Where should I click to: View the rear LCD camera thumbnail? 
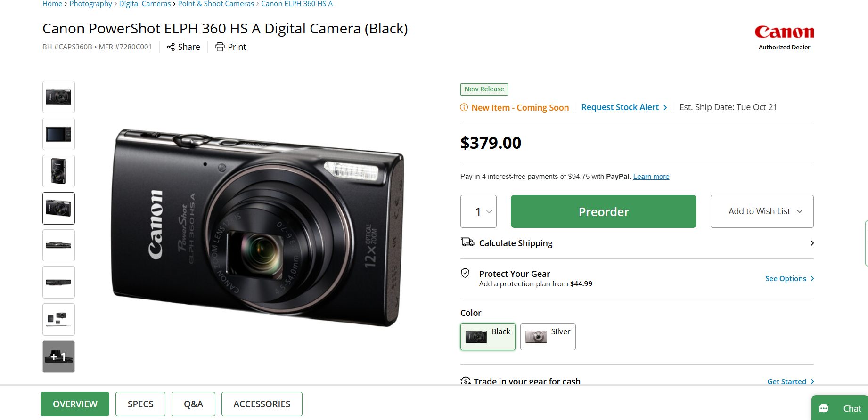click(58, 134)
